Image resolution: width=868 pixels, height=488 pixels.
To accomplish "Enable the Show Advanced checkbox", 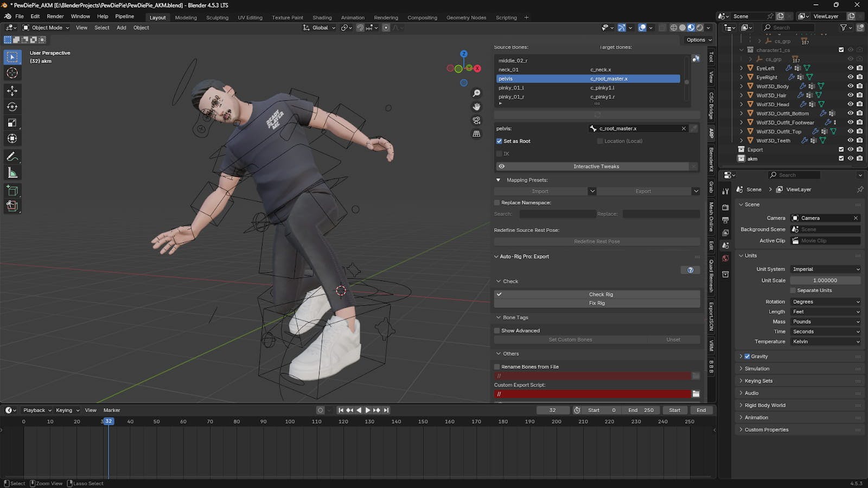I will click(497, 331).
